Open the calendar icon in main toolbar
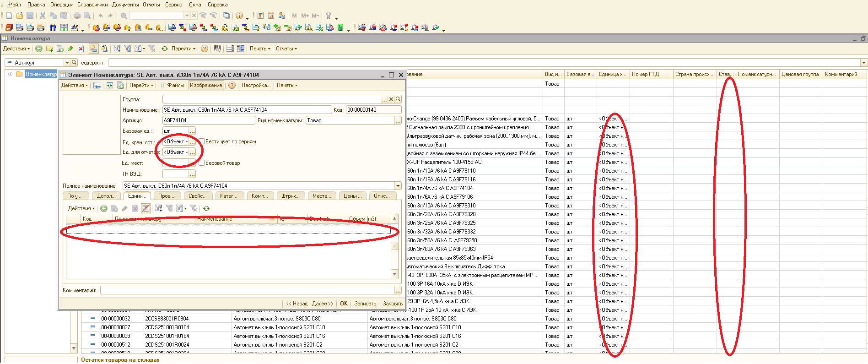 pyautogui.click(x=271, y=16)
